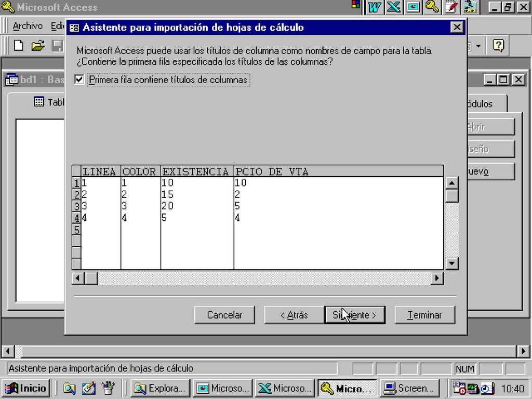Advance with the Siguiente button

click(x=355, y=315)
